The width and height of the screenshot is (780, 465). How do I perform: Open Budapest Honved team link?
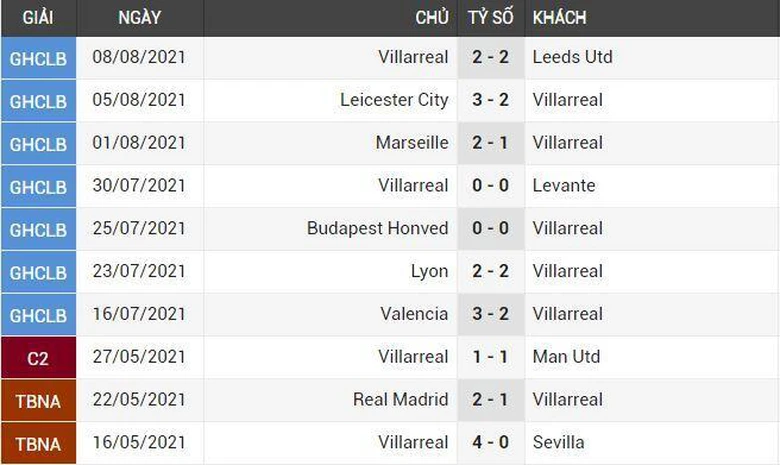[377, 229]
